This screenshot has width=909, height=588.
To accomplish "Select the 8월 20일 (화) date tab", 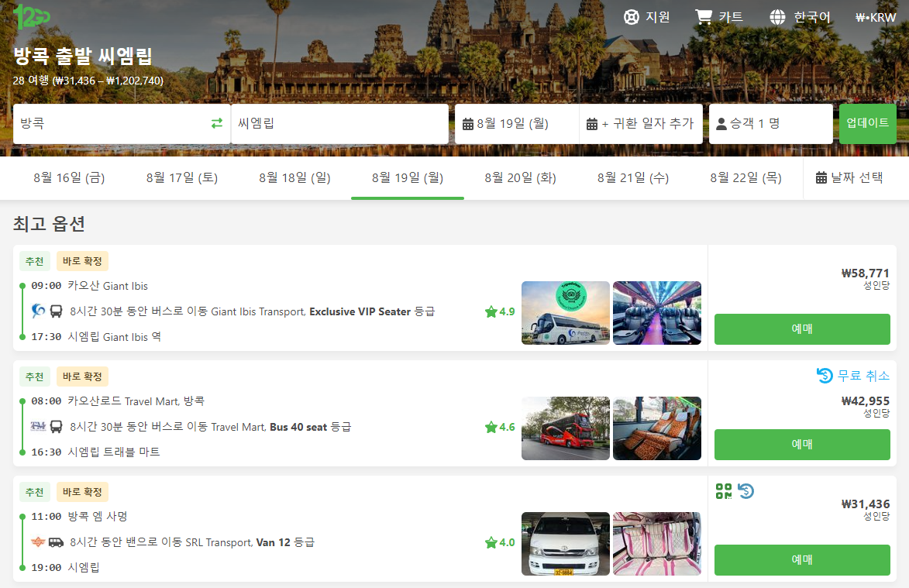I will [520, 178].
